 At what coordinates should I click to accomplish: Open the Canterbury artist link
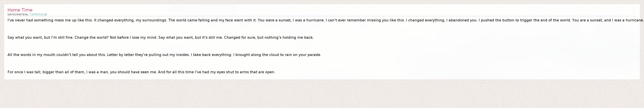pyautogui.click(x=38, y=14)
